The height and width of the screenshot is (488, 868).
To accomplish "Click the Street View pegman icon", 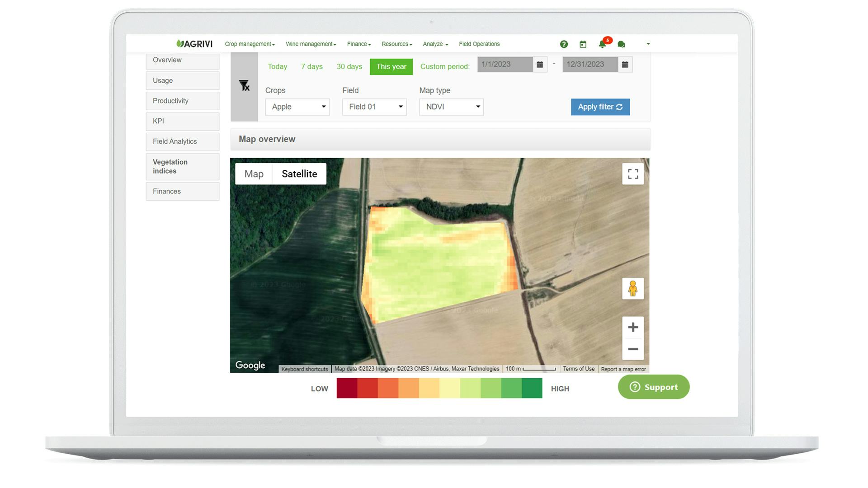I will pyautogui.click(x=632, y=289).
